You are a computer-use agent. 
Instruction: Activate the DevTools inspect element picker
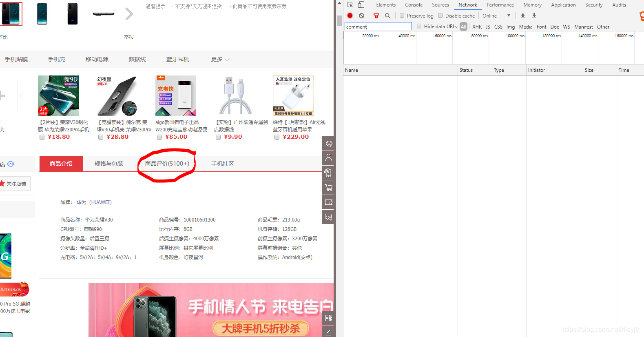click(x=350, y=5)
